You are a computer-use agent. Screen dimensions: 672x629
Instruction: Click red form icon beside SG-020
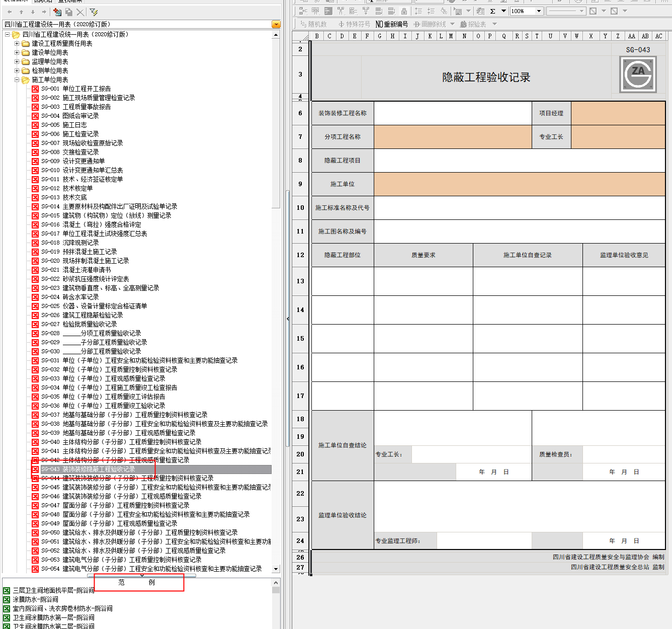point(35,261)
